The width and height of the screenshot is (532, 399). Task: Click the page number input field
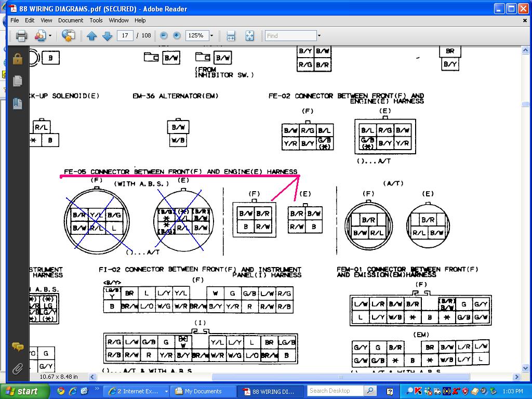pos(125,35)
